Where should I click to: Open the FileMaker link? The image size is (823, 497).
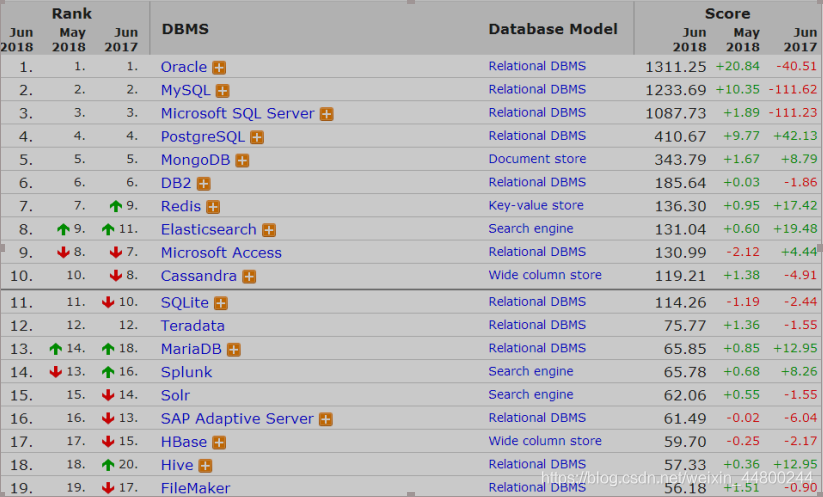pyautogui.click(x=195, y=488)
